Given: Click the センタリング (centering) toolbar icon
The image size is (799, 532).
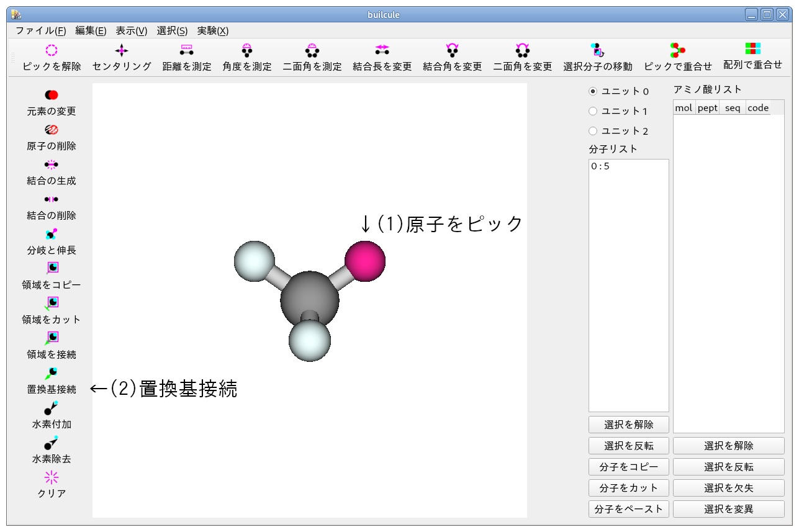Looking at the screenshot, I should (120, 55).
